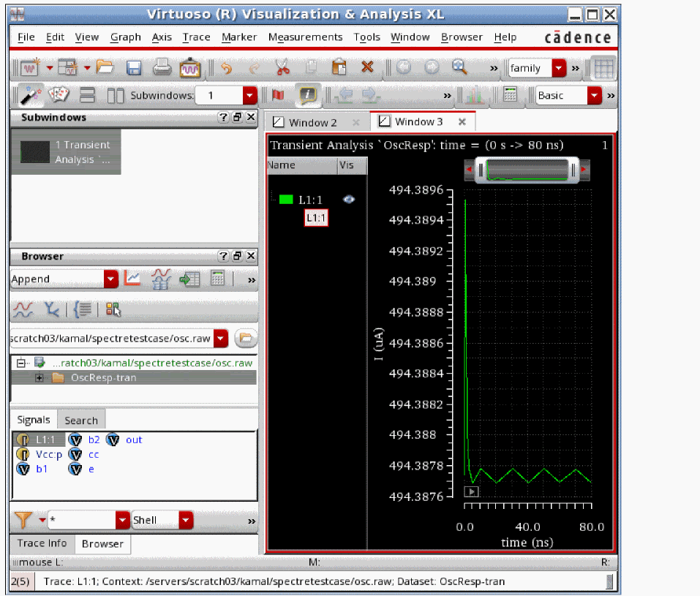Click the horizontal zoom slider above the graph
The height and width of the screenshot is (596, 700).
pos(527,170)
